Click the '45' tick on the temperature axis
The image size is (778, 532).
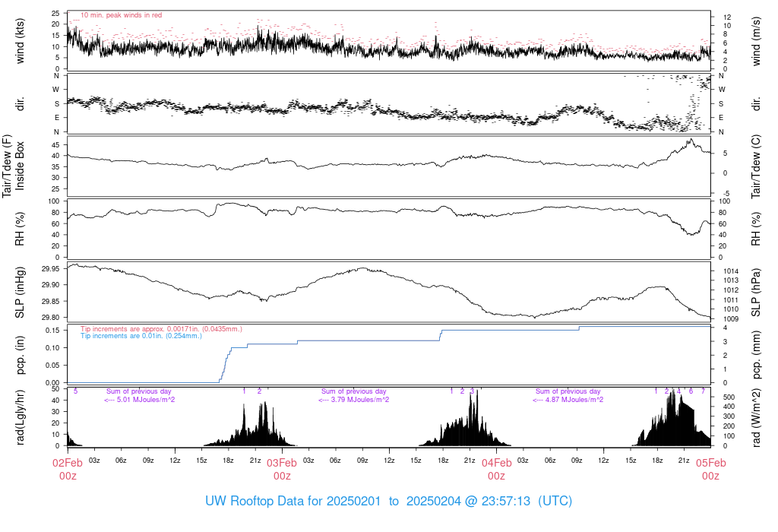pos(55,145)
